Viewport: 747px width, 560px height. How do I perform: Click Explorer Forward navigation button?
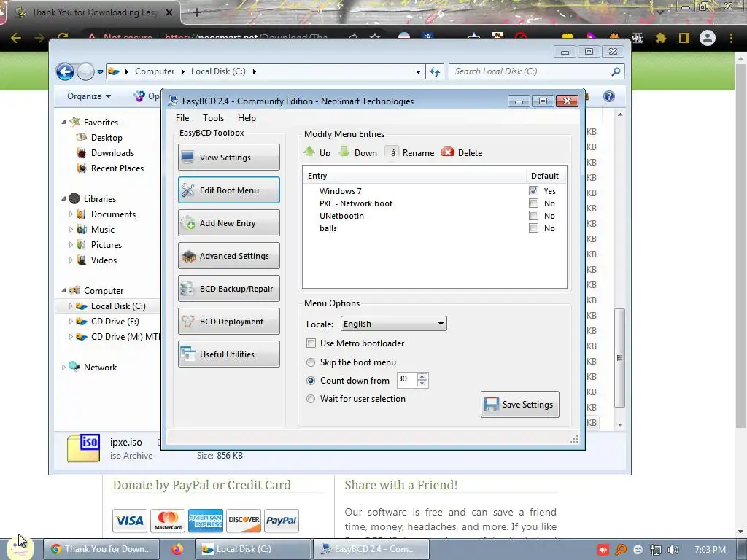pos(85,72)
